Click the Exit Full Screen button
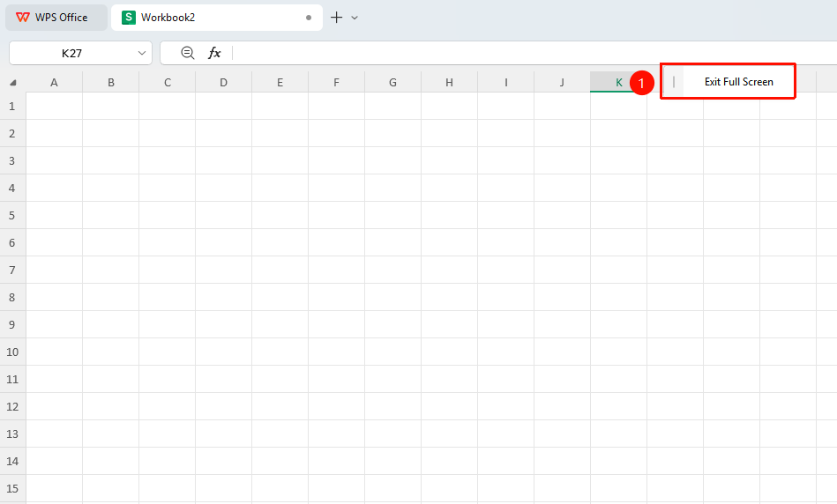This screenshot has height=504, width=837. [738, 82]
